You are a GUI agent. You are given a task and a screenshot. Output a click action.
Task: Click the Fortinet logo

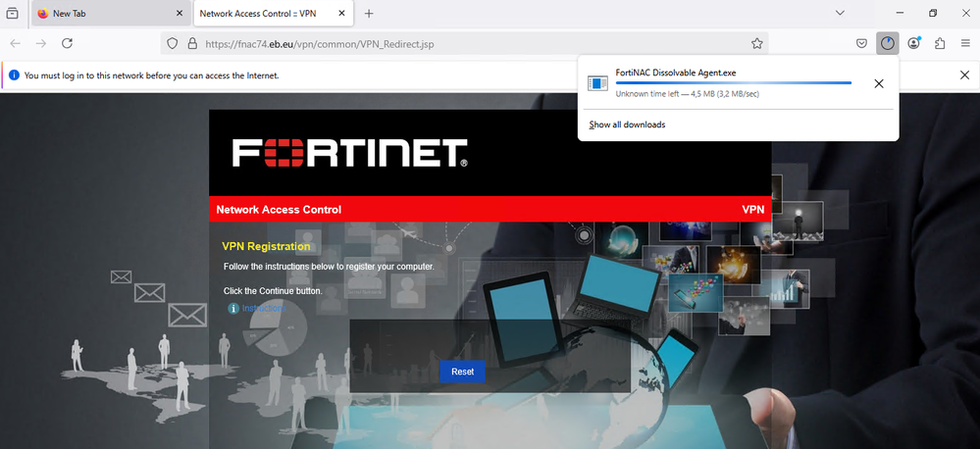(x=350, y=153)
